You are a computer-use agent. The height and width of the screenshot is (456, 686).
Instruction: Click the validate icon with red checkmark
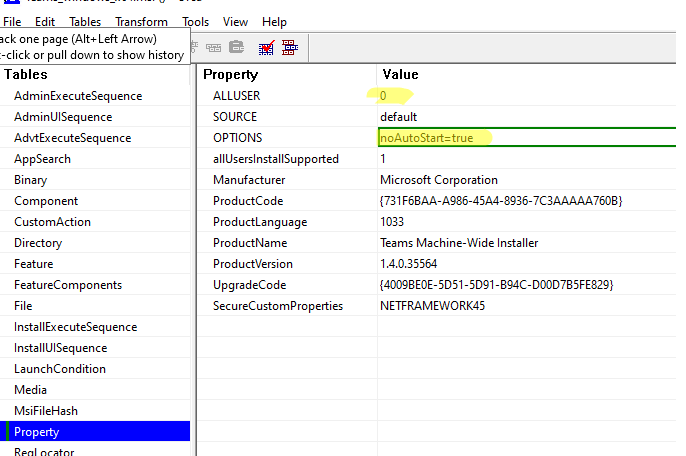(267, 47)
